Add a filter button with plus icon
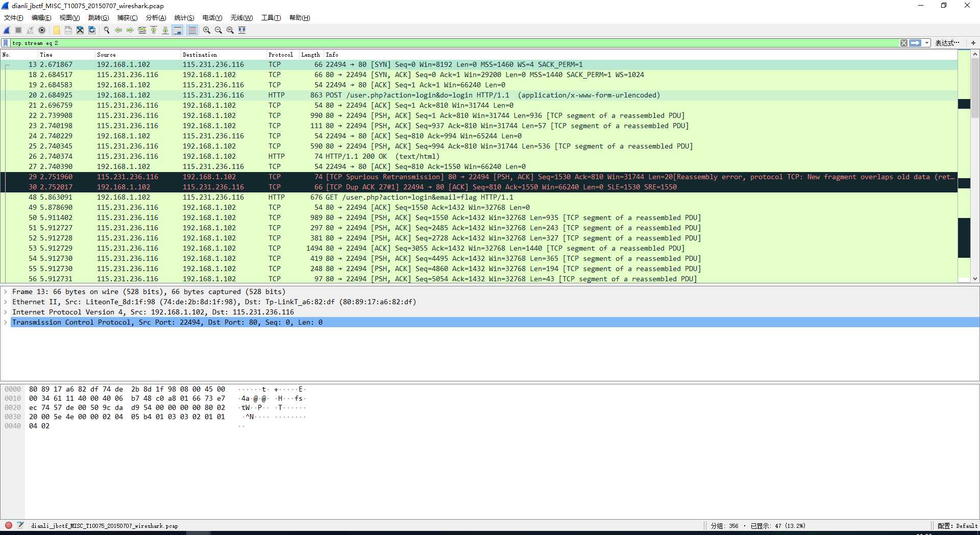This screenshot has height=535, width=980. click(x=973, y=43)
